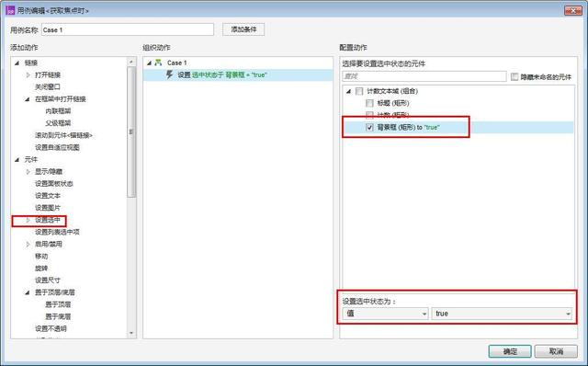The width and height of the screenshot is (588, 366).
Task: Select the 关闭窗口 action
Action: pos(48,87)
